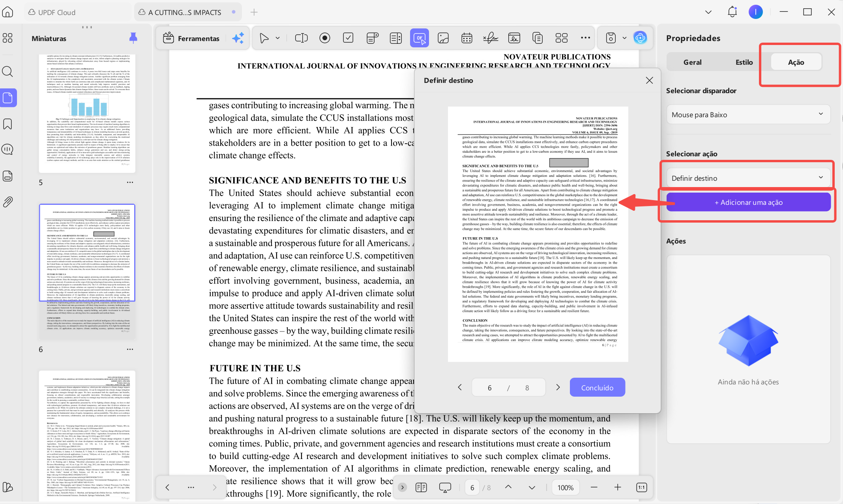Open the Mouse para Baixo trigger dropdown

pyautogui.click(x=748, y=114)
